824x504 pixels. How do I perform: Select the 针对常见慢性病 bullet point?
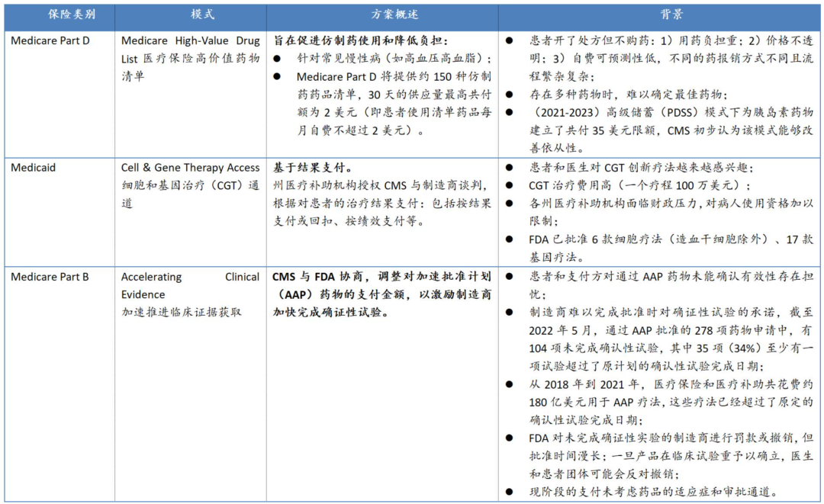(x=394, y=59)
